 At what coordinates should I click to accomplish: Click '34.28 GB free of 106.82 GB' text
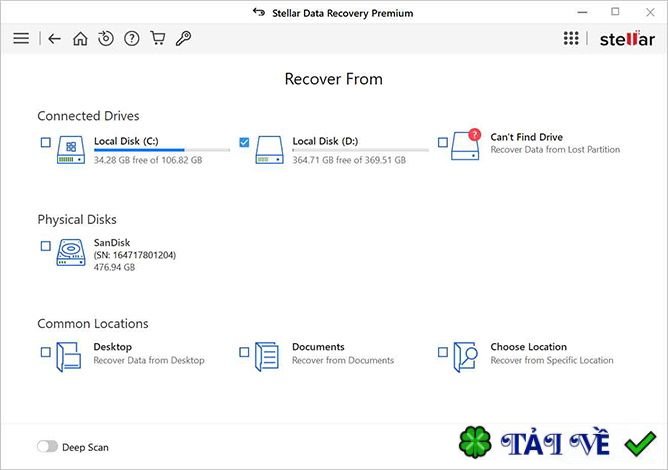[x=148, y=160]
